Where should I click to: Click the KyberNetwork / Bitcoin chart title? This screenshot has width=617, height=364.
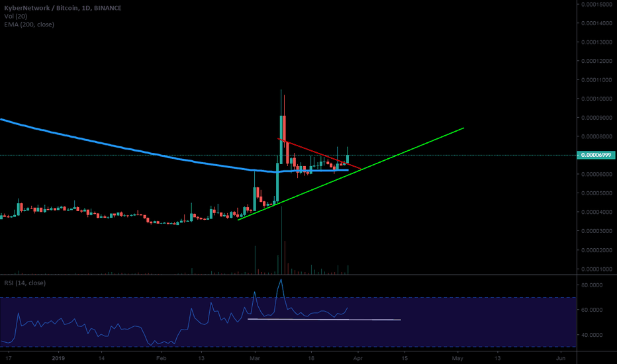click(x=63, y=8)
